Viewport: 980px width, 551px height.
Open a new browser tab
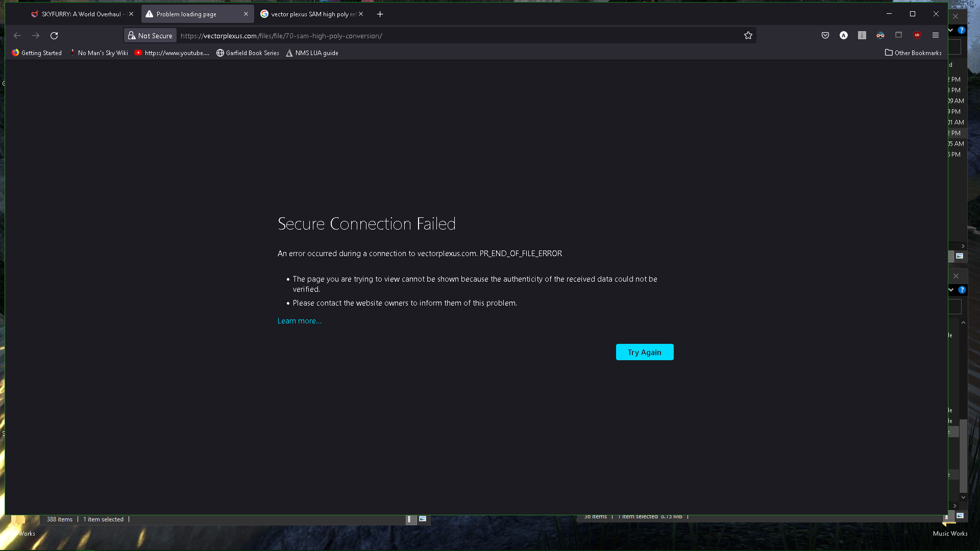click(x=380, y=14)
